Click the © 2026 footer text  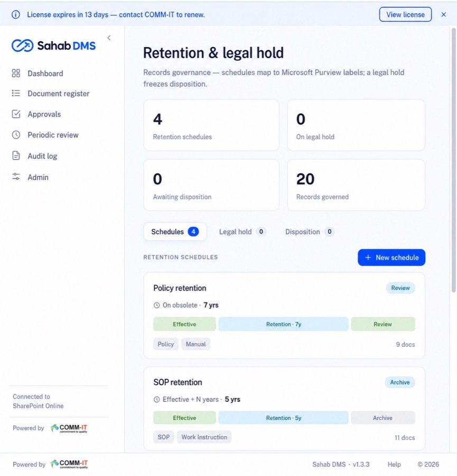point(428,464)
